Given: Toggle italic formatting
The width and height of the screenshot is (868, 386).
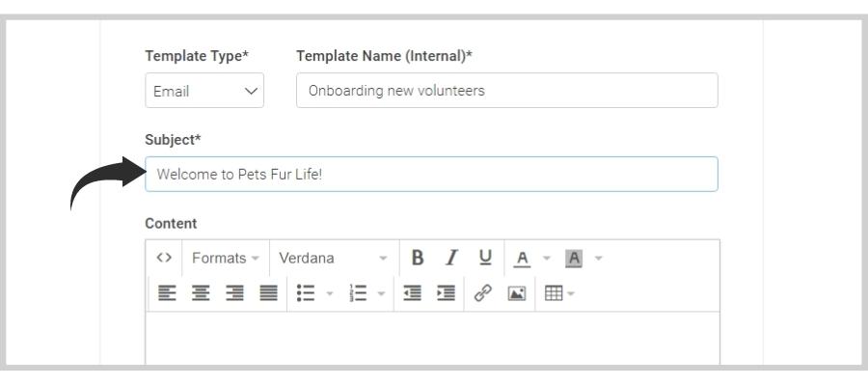Looking at the screenshot, I should click(x=451, y=258).
